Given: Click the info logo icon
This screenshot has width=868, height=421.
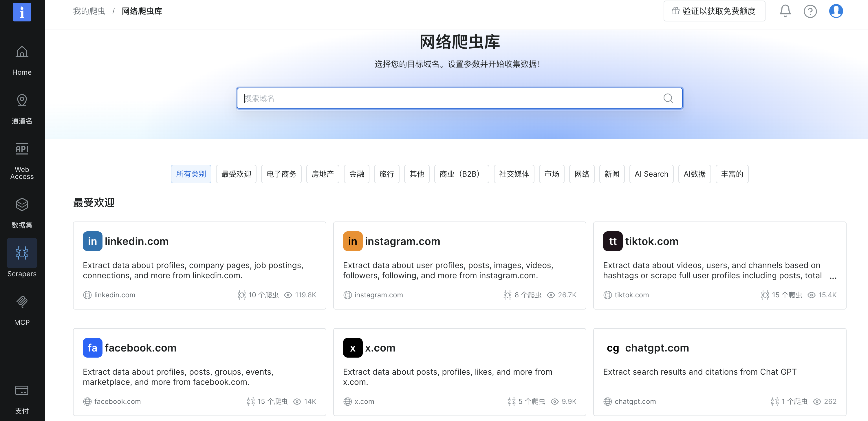Looking at the screenshot, I should [22, 12].
